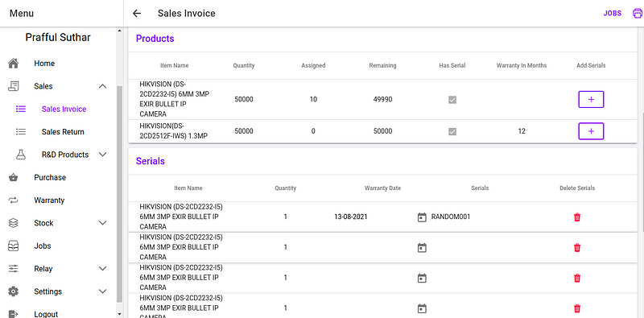644x318 pixels.
Task: Open Sales Return from the sidebar
Action: click(x=63, y=132)
